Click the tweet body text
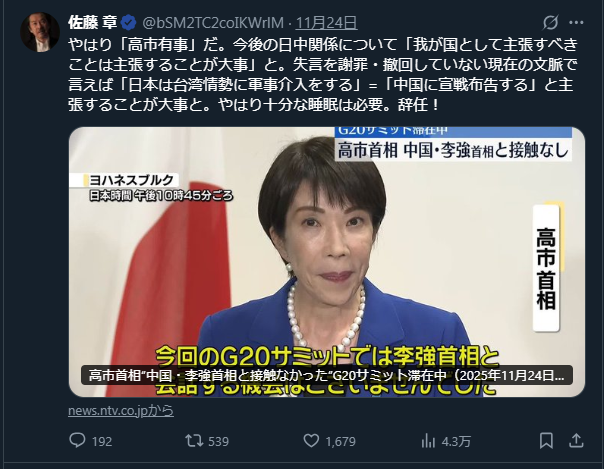 tap(323, 75)
